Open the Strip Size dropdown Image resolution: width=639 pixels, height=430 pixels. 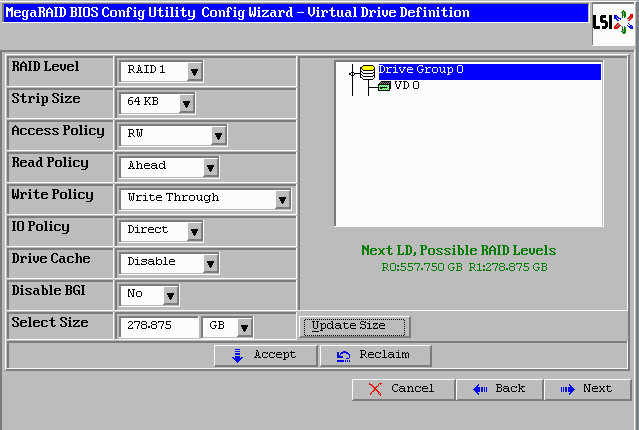click(186, 103)
